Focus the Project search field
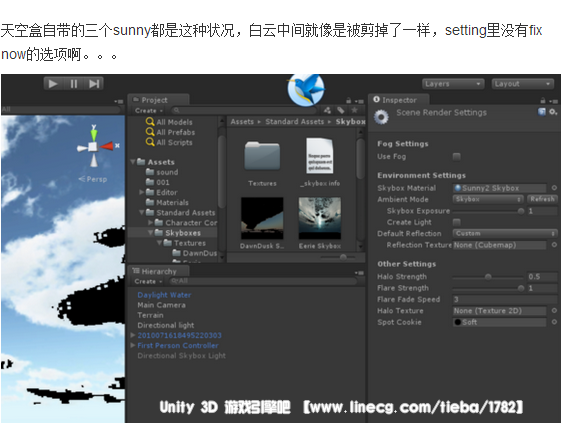The image size is (569, 424). click(245, 111)
